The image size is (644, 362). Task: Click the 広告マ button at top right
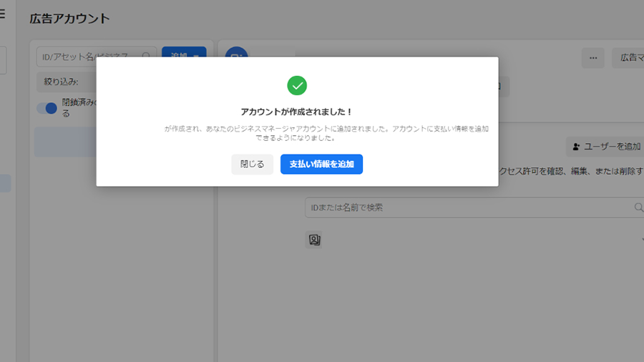(x=628, y=58)
